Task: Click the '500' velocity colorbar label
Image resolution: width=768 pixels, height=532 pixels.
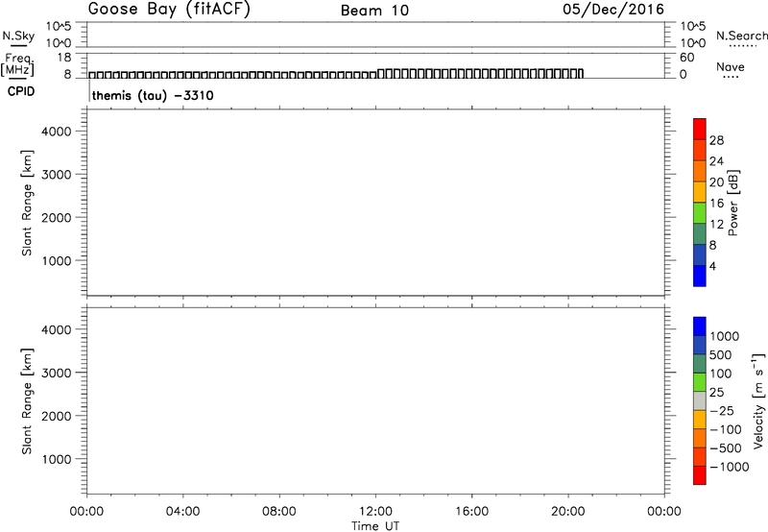Action: pos(720,355)
